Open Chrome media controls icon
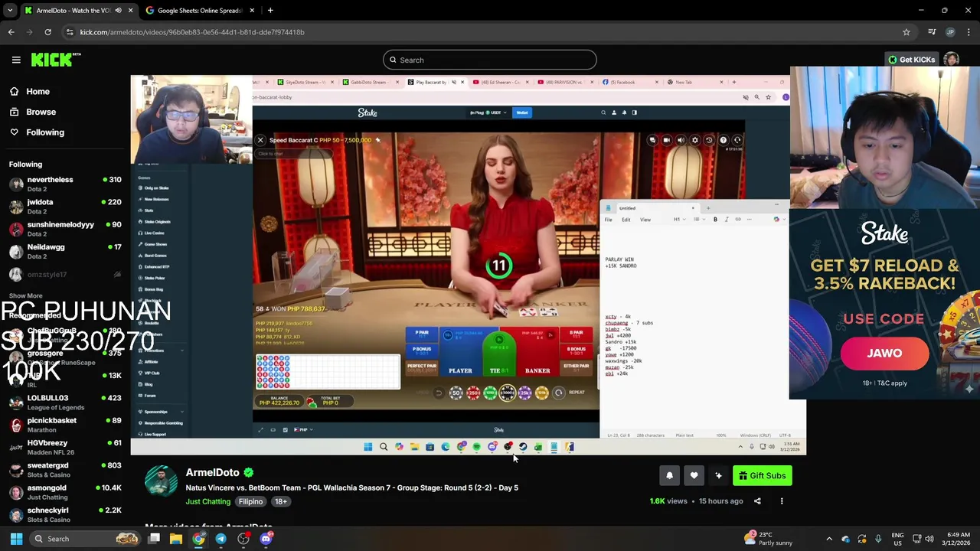Screen dimensions: 980x551 pyautogui.click(x=932, y=32)
